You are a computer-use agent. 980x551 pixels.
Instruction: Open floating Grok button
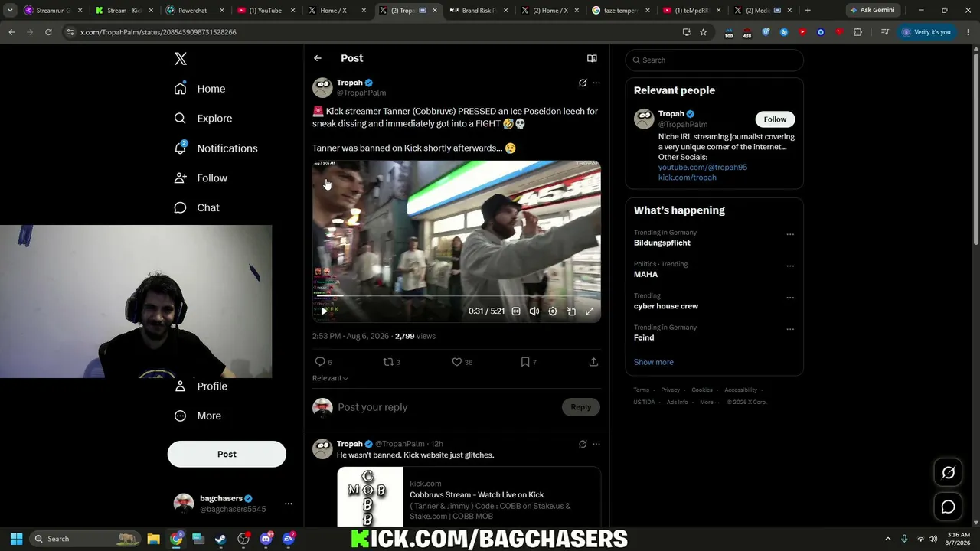point(948,473)
